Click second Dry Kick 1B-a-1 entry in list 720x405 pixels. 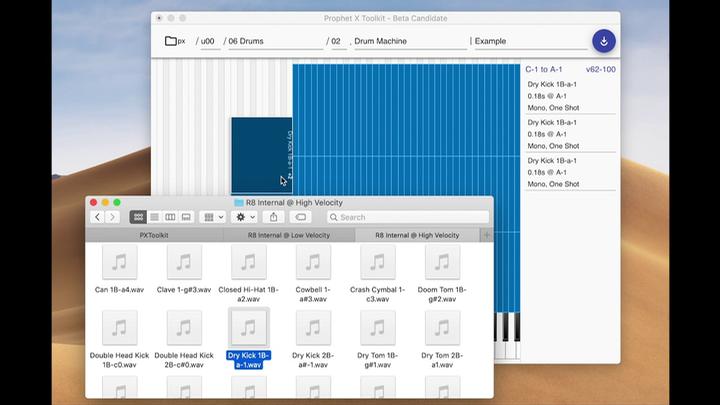pos(570,134)
